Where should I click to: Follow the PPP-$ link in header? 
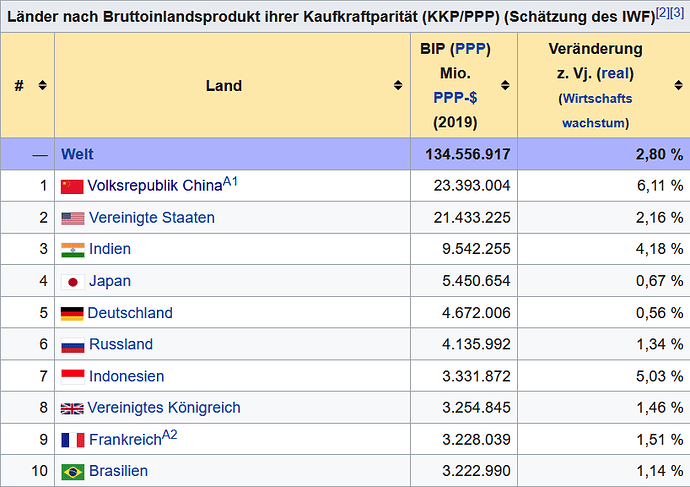pyautogui.click(x=455, y=97)
